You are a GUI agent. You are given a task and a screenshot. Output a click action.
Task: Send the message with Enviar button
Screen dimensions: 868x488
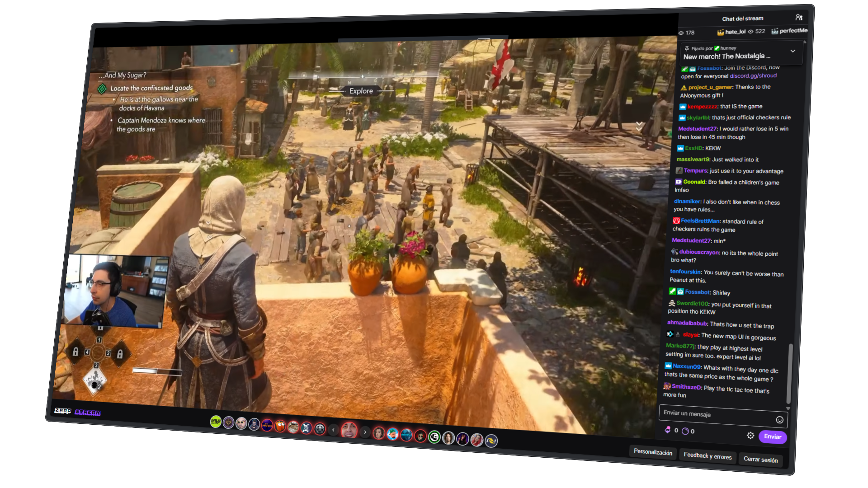pos(773,436)
